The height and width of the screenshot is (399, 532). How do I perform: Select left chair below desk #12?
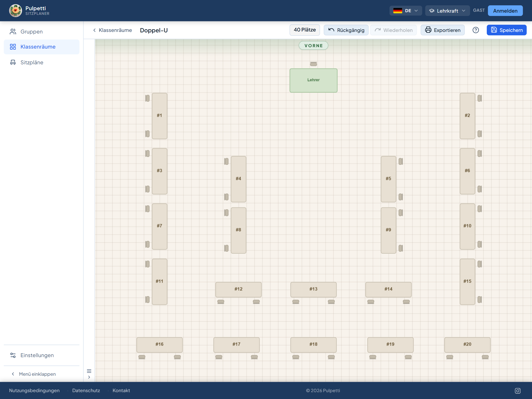[221, 302]
